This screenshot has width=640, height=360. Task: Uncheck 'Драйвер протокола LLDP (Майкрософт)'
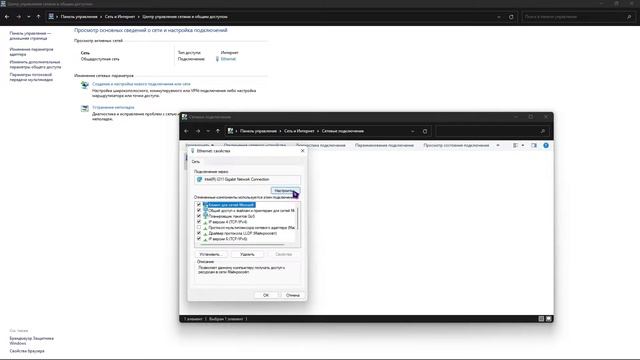coord(199,233)
